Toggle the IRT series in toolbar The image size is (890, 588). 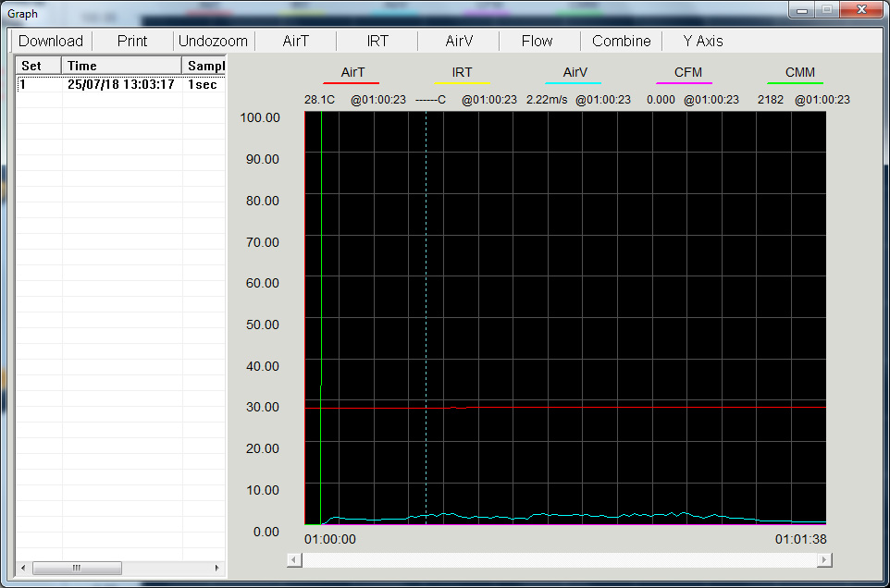(x=377, y=41)
